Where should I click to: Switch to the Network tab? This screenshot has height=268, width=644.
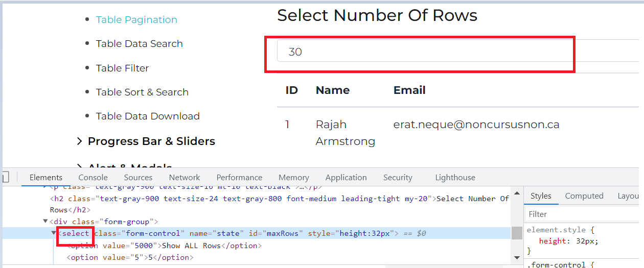tap(185, 178)
